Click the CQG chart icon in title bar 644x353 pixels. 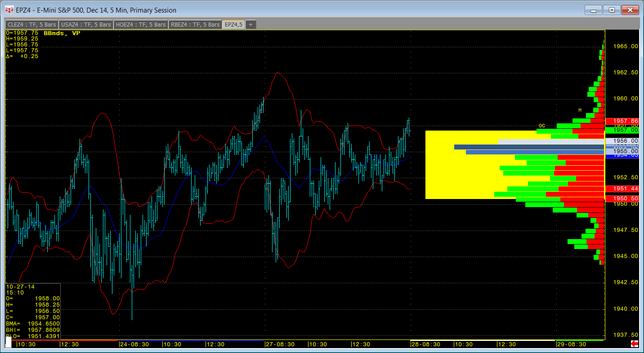pos(9,10)
